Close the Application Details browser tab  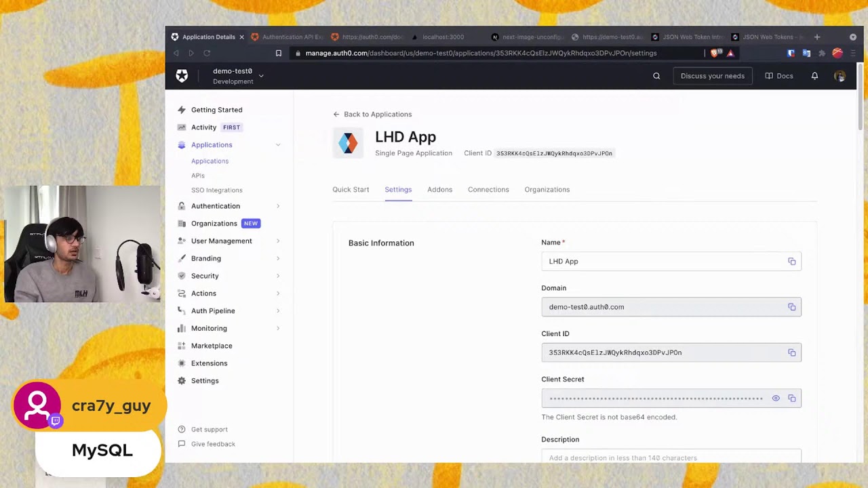click(x=241, y=37)
